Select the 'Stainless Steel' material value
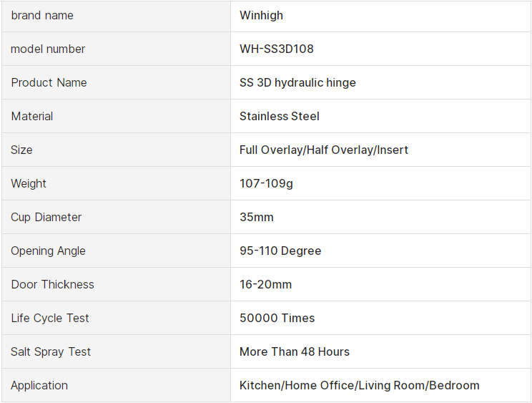The width and height of the screenshot is (532, 403). (280, 116)
